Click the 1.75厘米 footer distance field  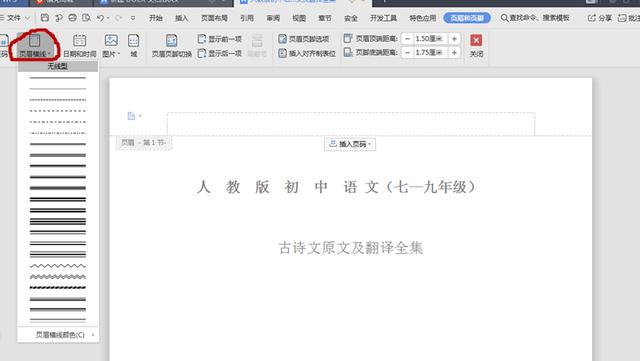[431, 53]
